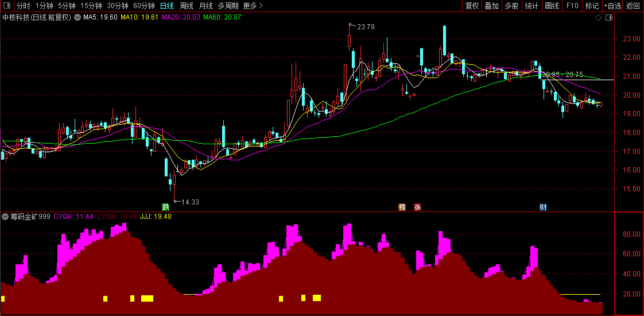Expand the 筹码金矿999 indicator dropdown

(5, 216)
